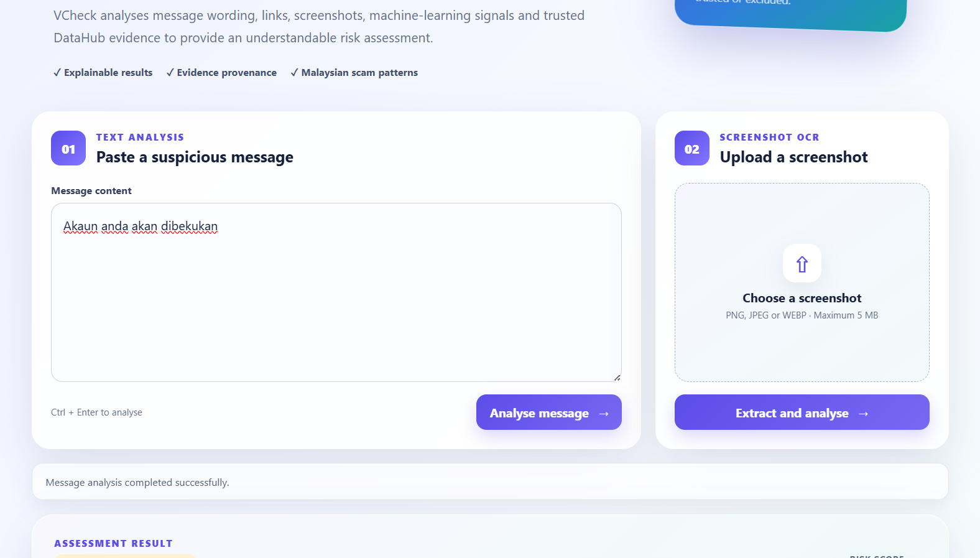Click the Paste a suspicious message heading
The height and width of the screenshot is (558, 980).
coord(195,157)
